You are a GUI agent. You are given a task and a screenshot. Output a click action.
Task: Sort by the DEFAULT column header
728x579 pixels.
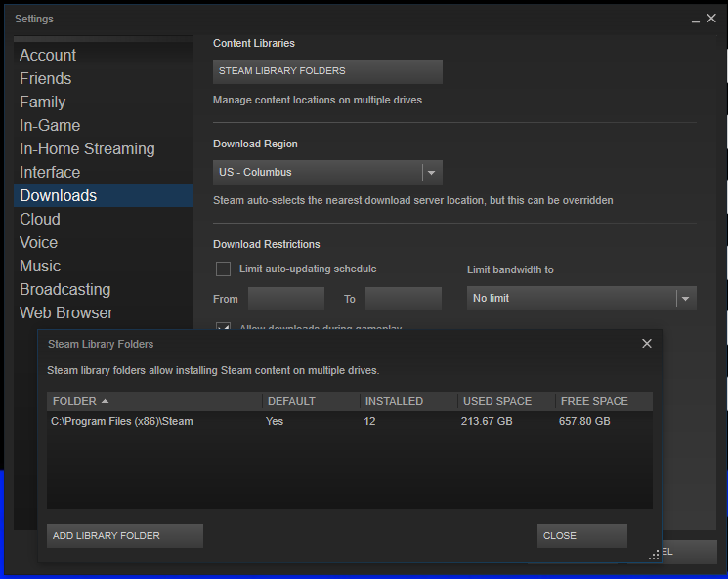click(311, 401)
